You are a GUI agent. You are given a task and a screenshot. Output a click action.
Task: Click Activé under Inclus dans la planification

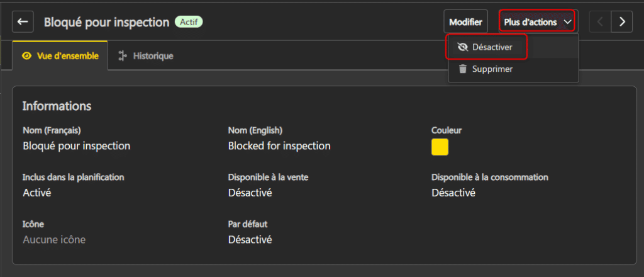(x=36, y=193)
